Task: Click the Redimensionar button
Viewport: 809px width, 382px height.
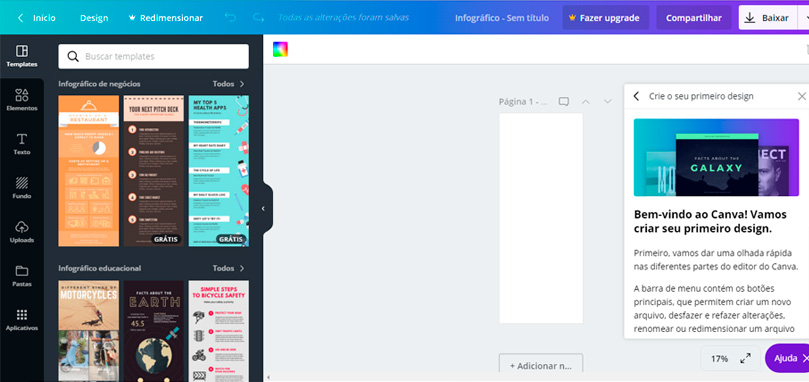Action: pyautogui.click(x=166, y=18)
